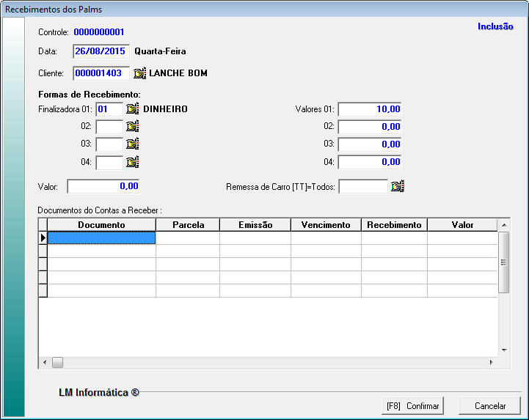Click the Valor total input field

[x=103, y=186]
